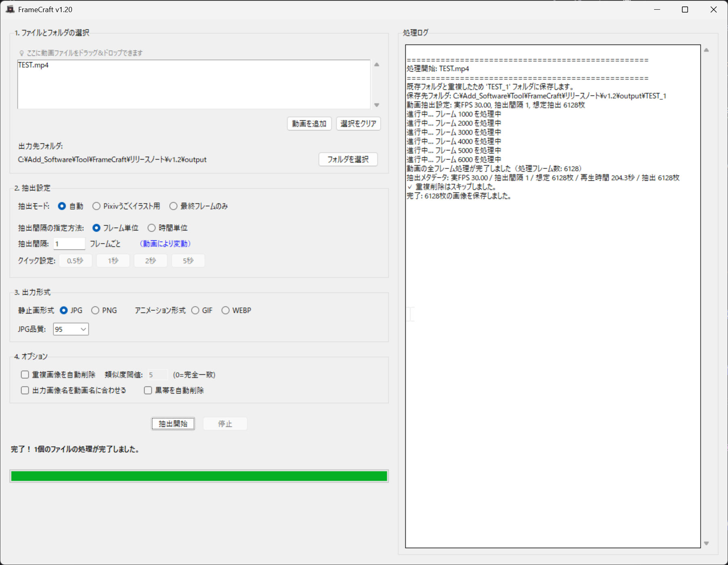Viewport: 728px width, 565px height.
Task: Select WEBP animation format
Action: 225,310
